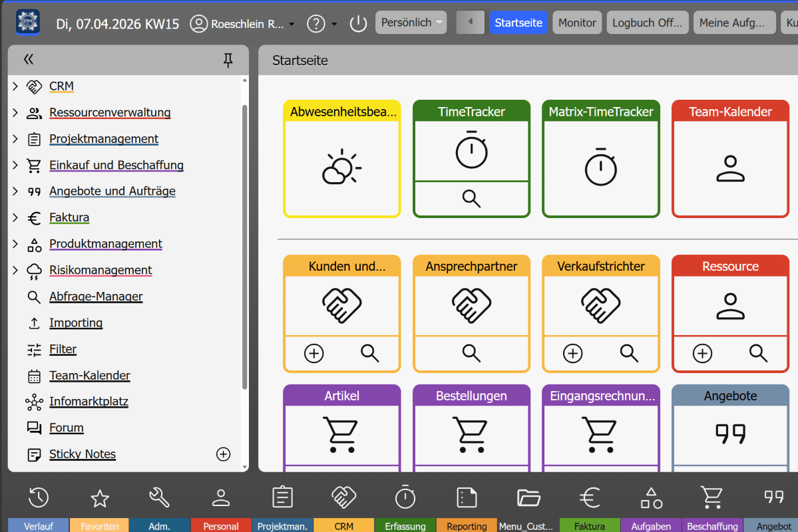Click the power/logout icon in the header

point(357,22)
